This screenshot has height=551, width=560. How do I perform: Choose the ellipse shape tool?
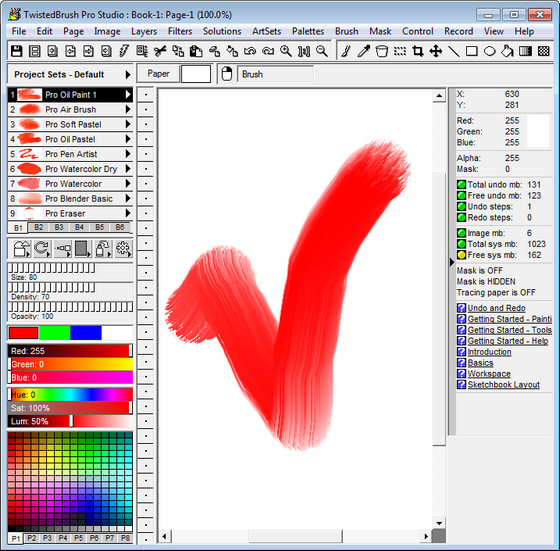(490, 51)
